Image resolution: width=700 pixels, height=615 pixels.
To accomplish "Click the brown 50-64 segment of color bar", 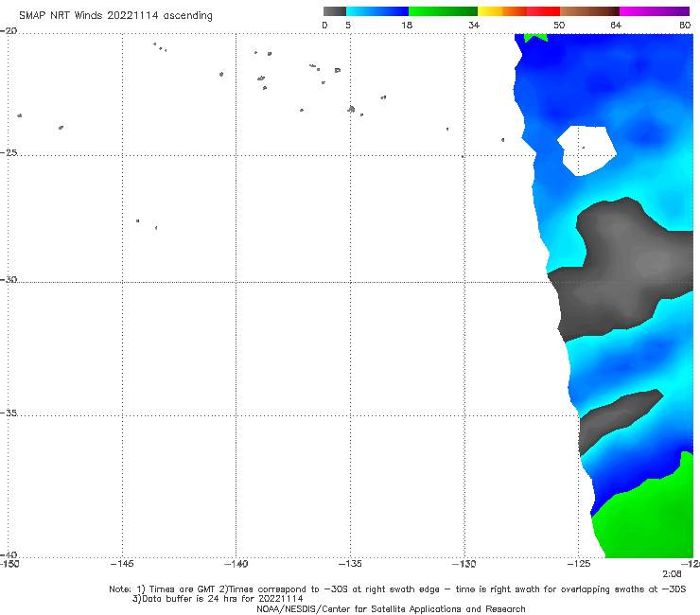I will pos(589,11).
